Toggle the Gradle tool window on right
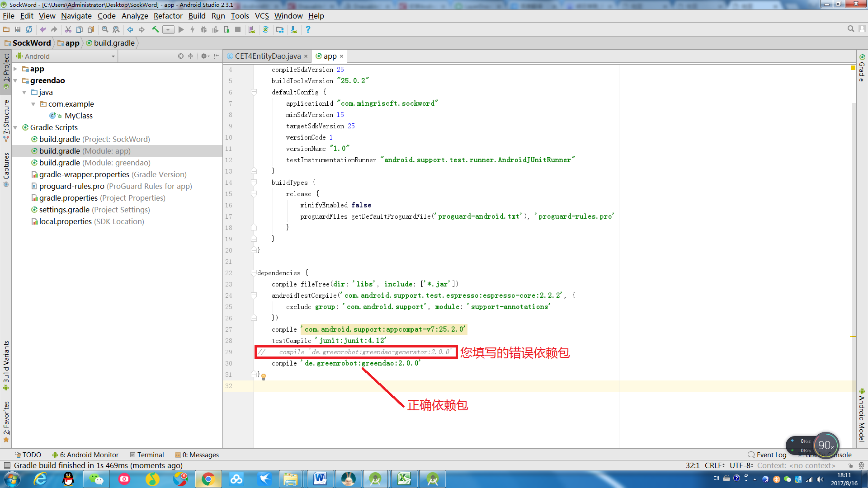The height and width of the screenshot is (488, 868). [862, 68]
